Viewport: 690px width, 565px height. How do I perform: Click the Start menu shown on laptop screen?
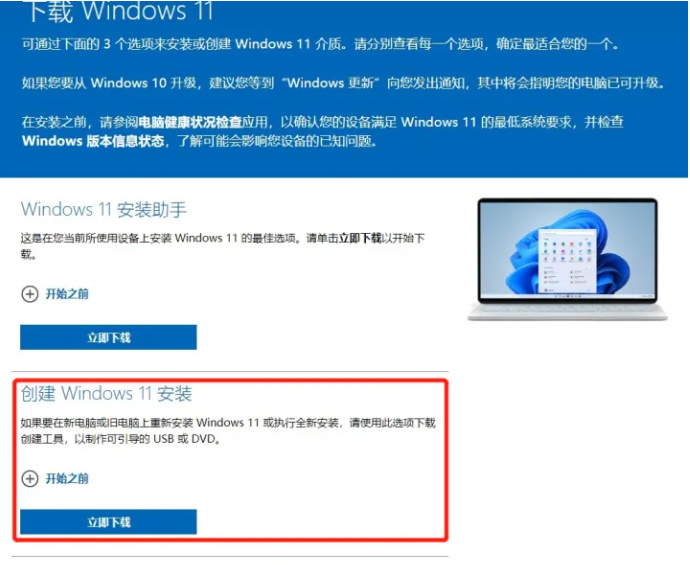click(x=568, y=260)
